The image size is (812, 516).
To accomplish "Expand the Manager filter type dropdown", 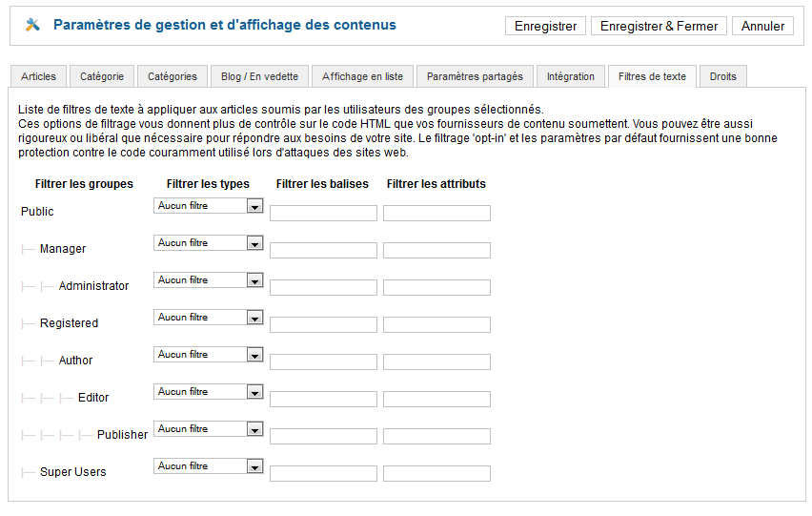I will pos(208,243).
